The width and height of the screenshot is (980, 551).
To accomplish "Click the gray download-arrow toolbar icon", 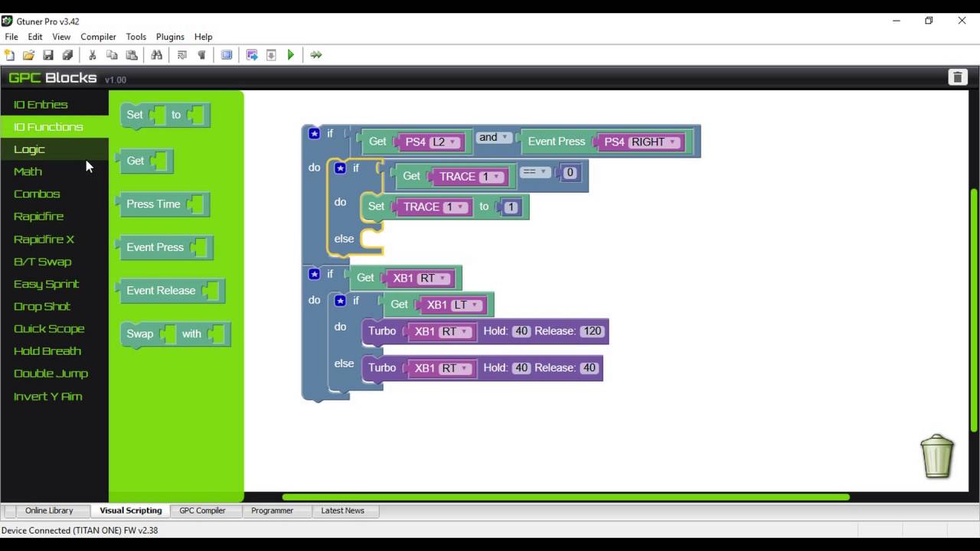I will [x=271, y=55].
